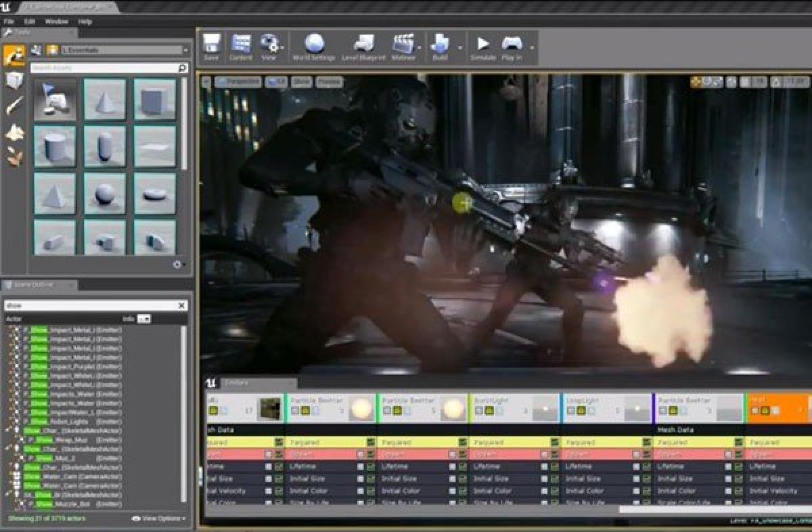The height and width of the screenshot is (532, 812).
Task: Select the geometry cube mode icon
Action: point(14,81)
